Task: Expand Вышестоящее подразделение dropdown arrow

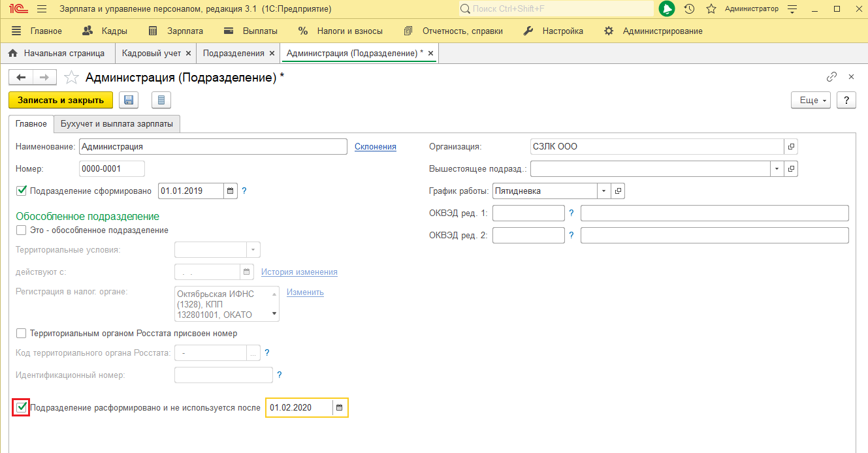Action: click(777, 169)
